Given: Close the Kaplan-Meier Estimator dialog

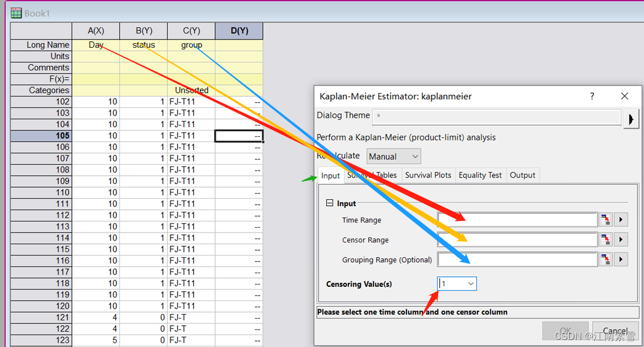Looking at the screenshot, I should [625, 96].
